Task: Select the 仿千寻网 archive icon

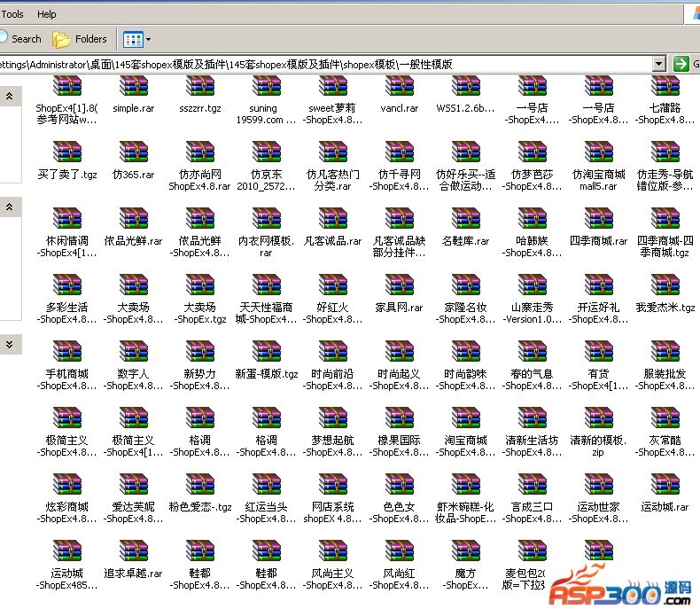Action: coord(399,152)
